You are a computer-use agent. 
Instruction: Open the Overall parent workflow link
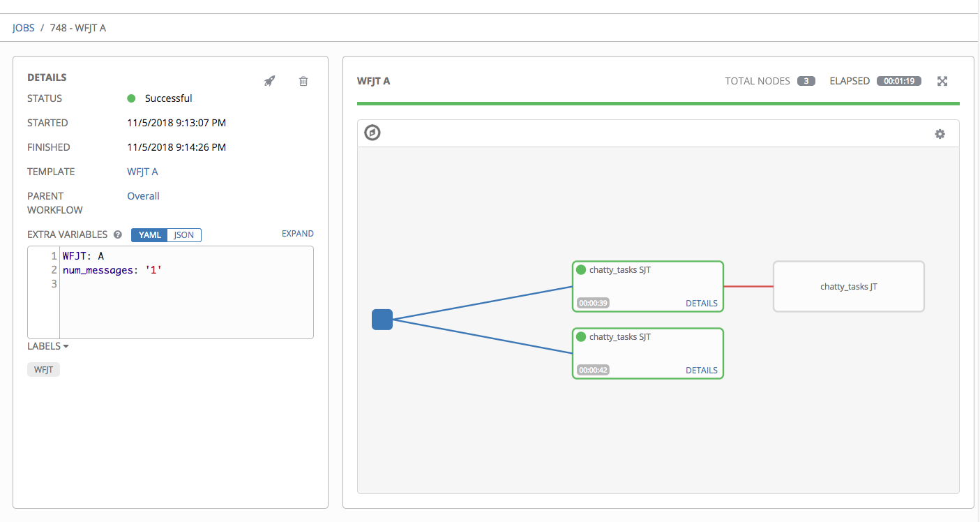(x=143, y=196)
